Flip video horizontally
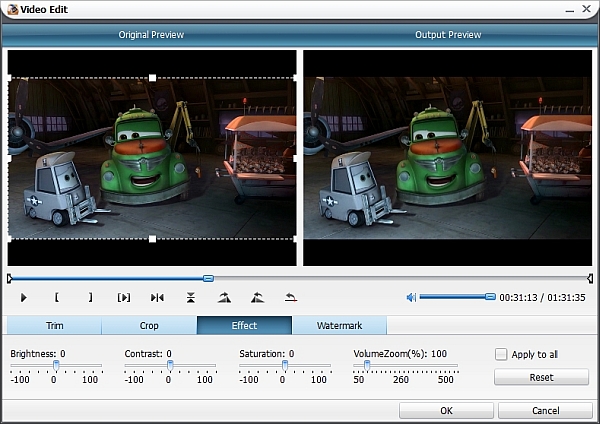 click(x=157, y=297)
